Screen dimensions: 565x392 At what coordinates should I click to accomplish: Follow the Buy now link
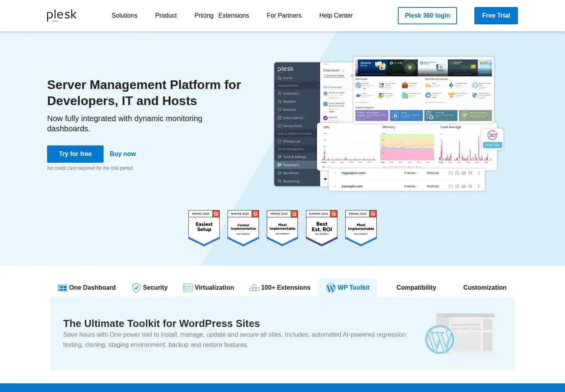123,154
